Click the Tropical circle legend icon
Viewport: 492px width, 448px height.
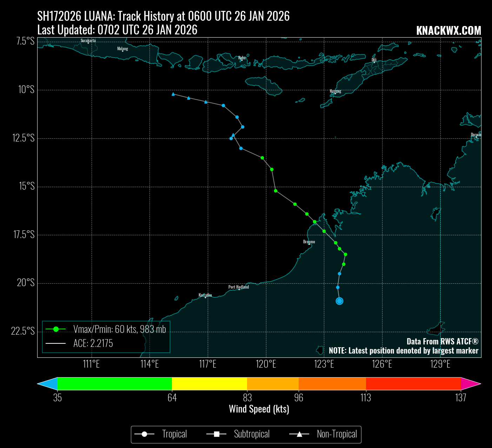point(144,435)
